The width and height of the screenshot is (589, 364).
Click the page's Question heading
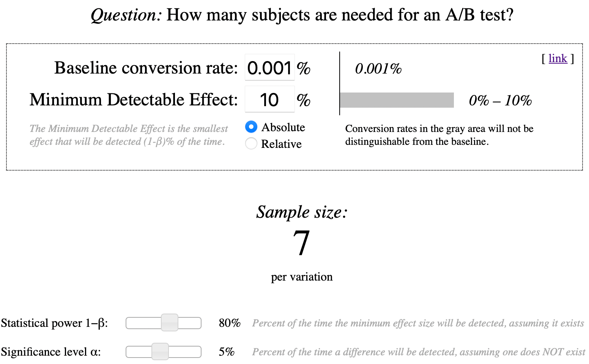pyautogui.click(x=302, y=15)
